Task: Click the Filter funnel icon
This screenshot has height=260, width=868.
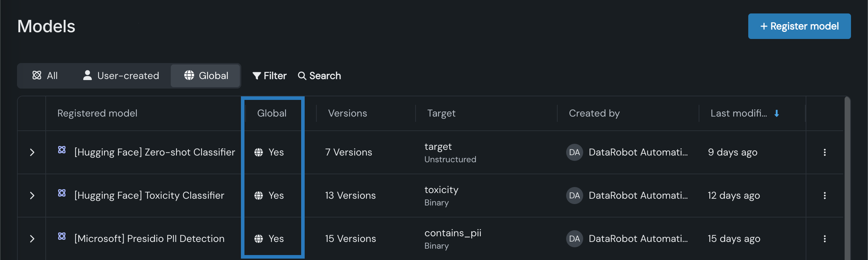Action: tap(257, 76)
